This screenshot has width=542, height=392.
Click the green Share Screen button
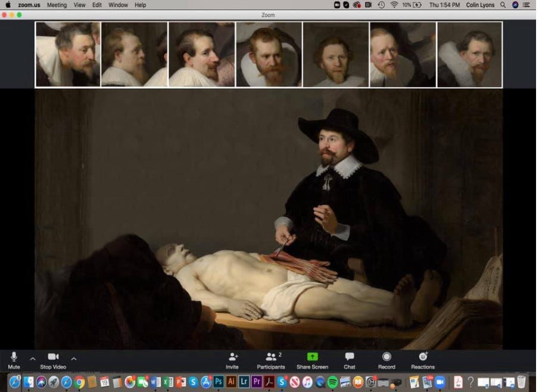[x=313, y=360]
